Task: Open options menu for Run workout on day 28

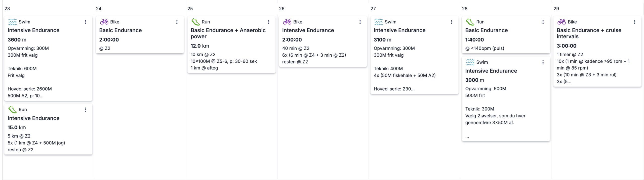Action: (x=543, y=22)
